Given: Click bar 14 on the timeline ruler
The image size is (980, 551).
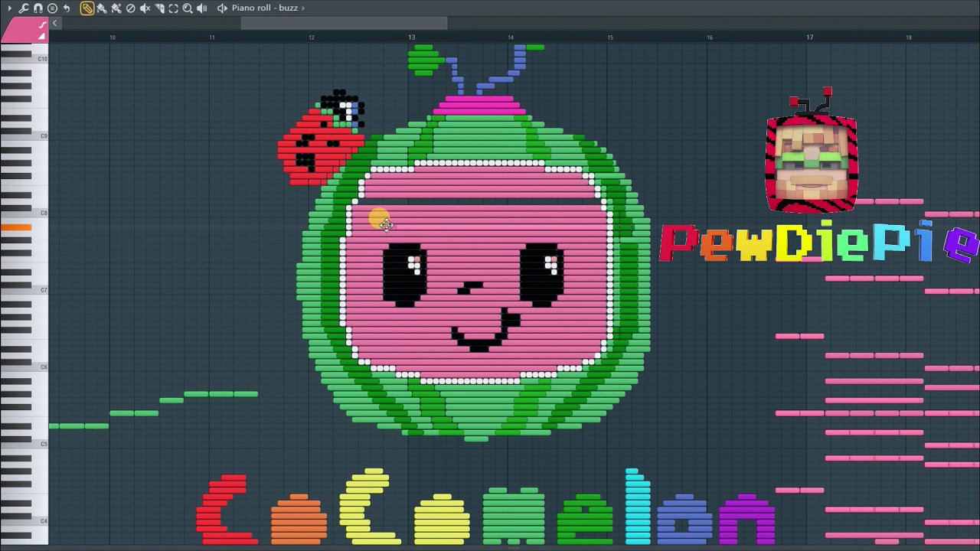Looking at the screenshot, I should [x=511, y=37].
